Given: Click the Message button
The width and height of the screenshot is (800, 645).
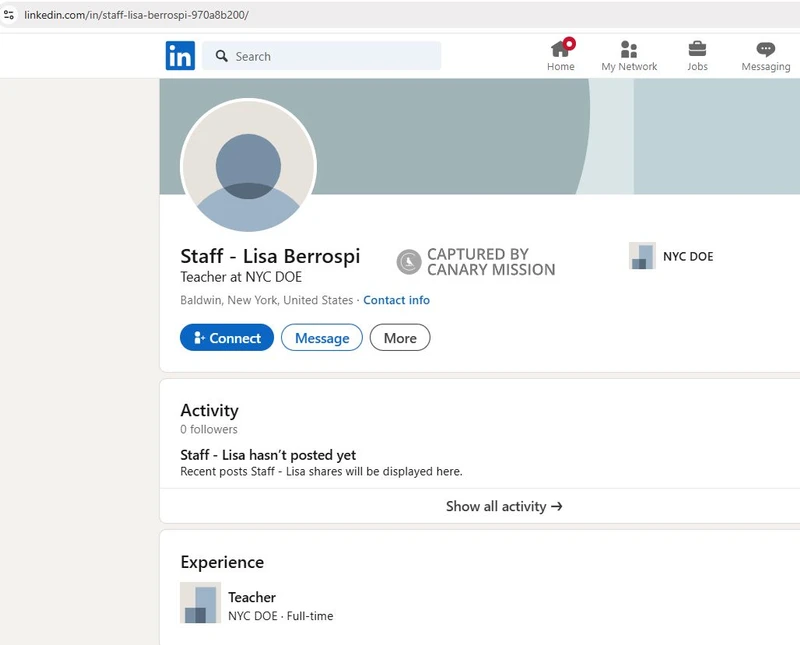Looking at the screenshot, I should pyautogui.click(x=321, y=338).
